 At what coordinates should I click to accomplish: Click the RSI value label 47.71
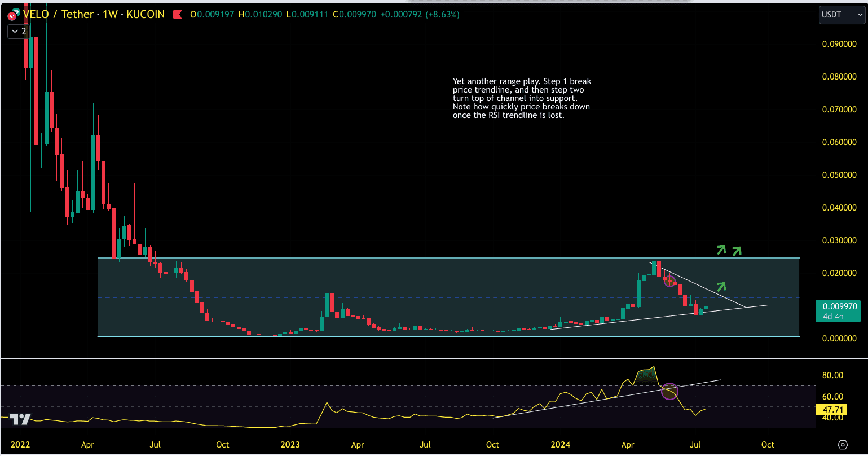(832, 410)
